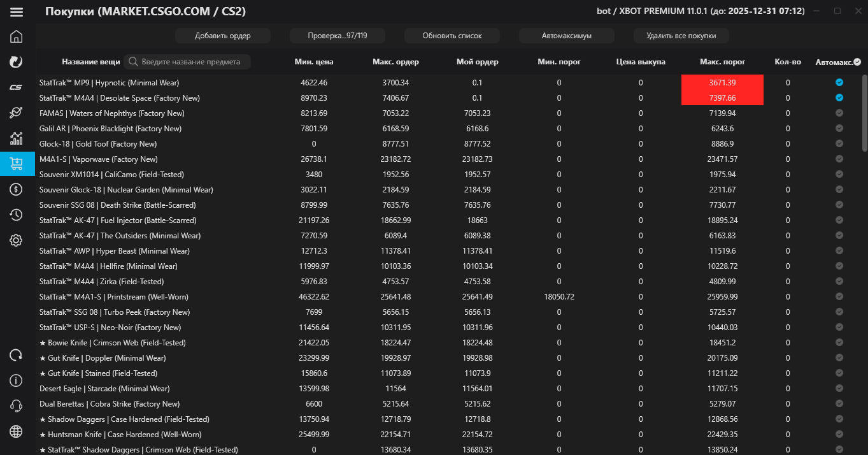
Task: Go to the home page icon
Action: 17,36
